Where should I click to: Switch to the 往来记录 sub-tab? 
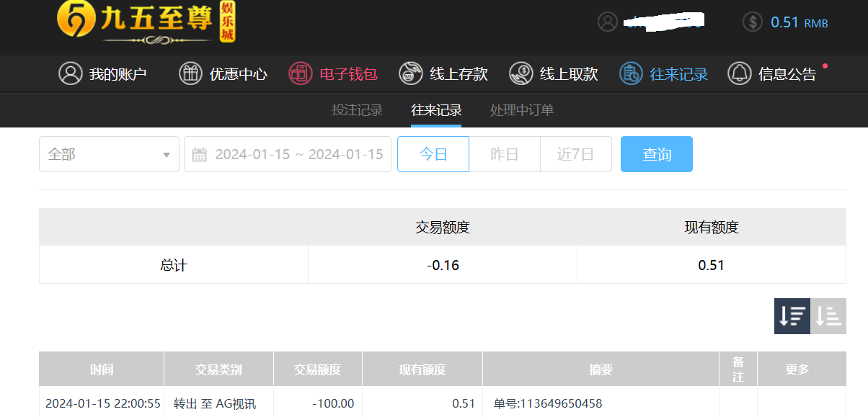coord(436,110)
